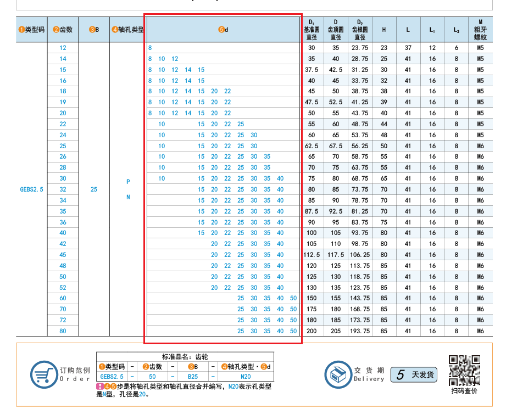506x420 pixels.
Task: Click the delivery box icon
Action: tap(338, 374)
